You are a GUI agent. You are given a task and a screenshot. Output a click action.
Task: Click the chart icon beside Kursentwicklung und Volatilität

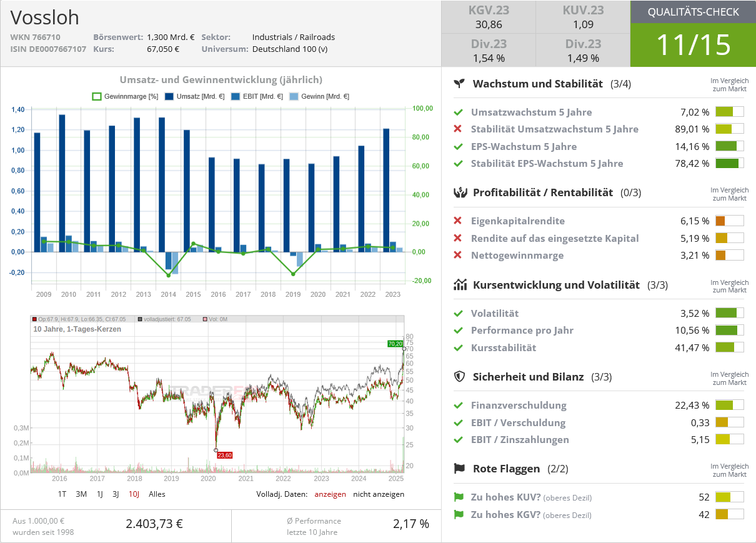(x=460, y=285)
